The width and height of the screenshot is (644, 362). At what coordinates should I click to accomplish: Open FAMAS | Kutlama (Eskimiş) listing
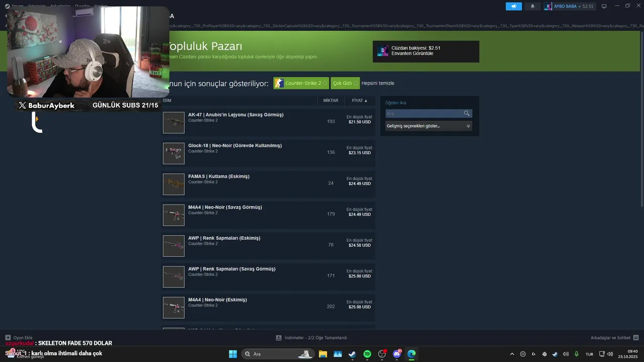click(x=219, y=176)
